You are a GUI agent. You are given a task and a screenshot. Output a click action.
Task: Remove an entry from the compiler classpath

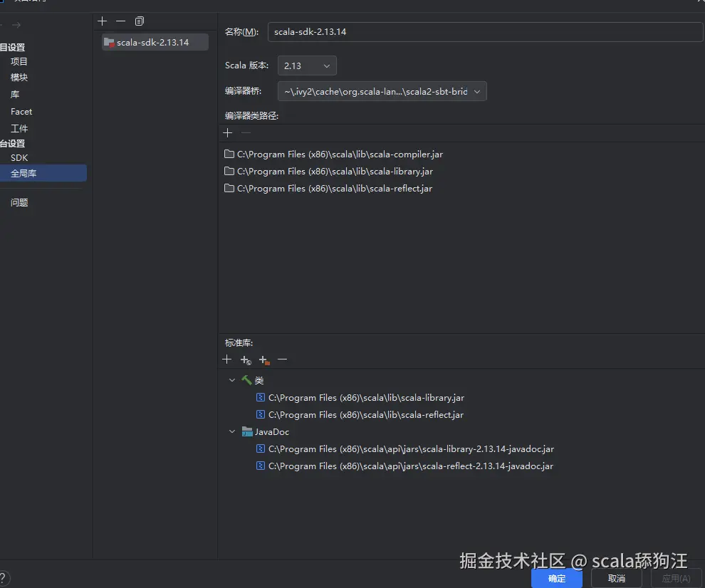coord(246,132)
